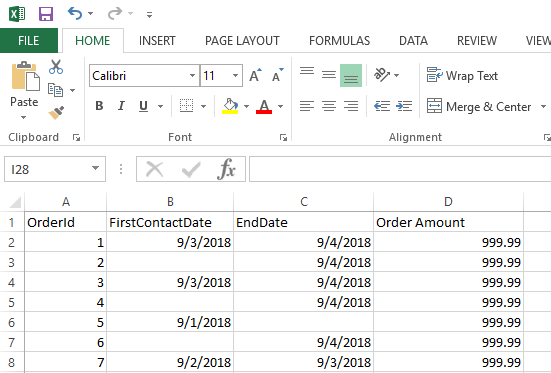This screenshot has width=551, height=373.
Task: Apply red Font Color
Action: 264,106
